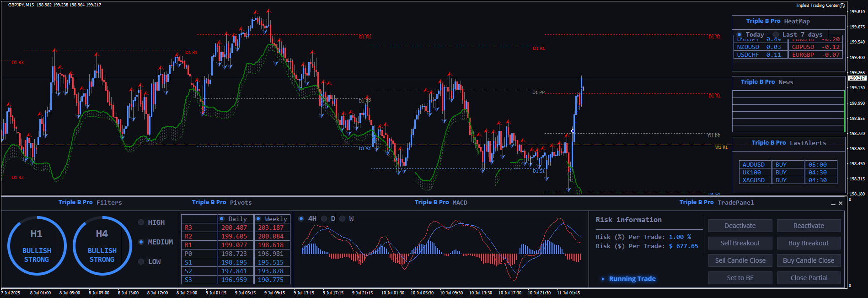Click the Set to BE button

(x=740, y=278)
